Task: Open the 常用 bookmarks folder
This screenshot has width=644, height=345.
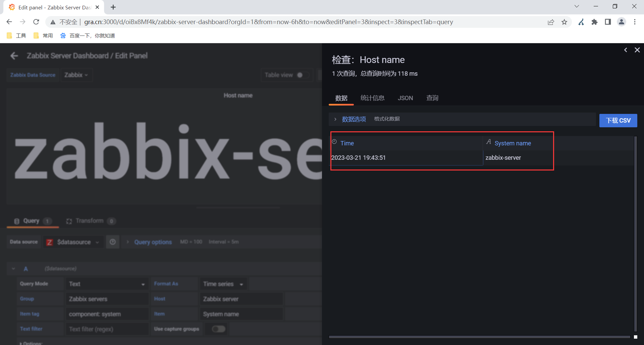Action: point(43,36)
